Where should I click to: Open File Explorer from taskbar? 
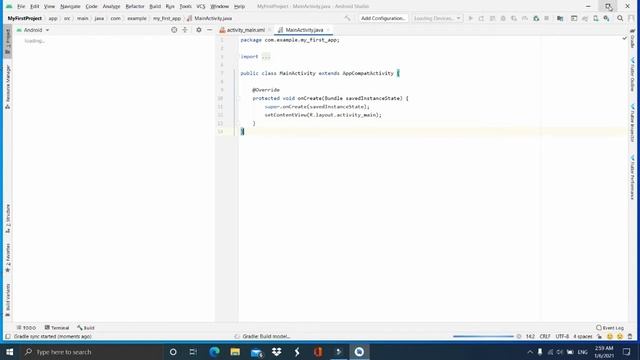click(x=235, y=352)
